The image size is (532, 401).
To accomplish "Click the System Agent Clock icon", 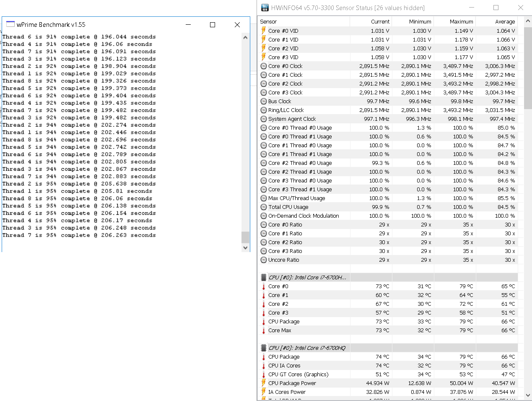I will (x=264, y=119).
